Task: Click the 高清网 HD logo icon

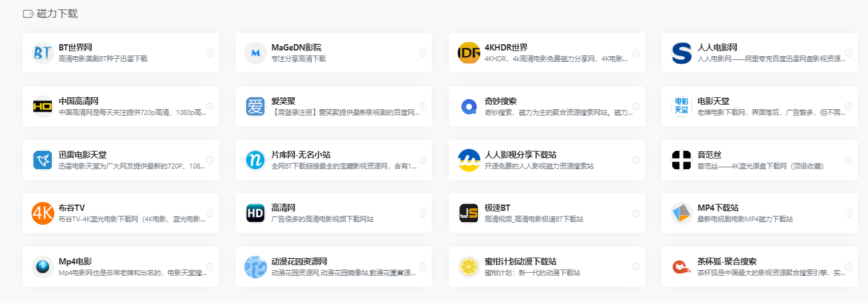Action: pyautogui.click(x=256, y=213)
